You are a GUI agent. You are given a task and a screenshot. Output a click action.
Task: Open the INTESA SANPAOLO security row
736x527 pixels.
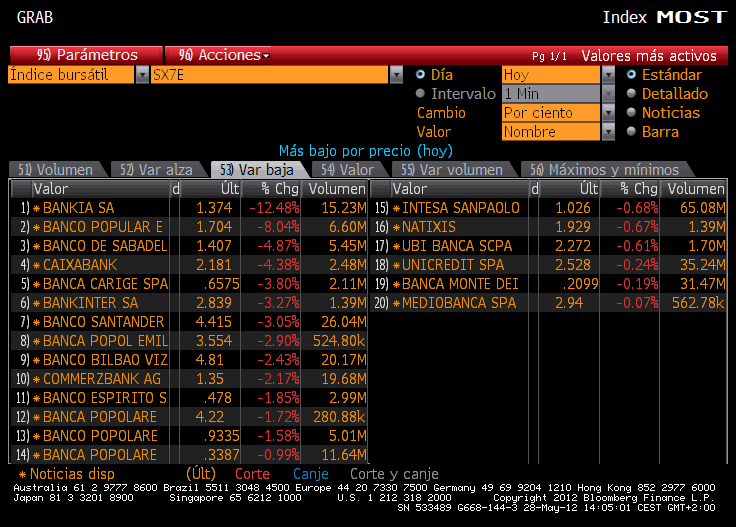click(x=549, y=208)
